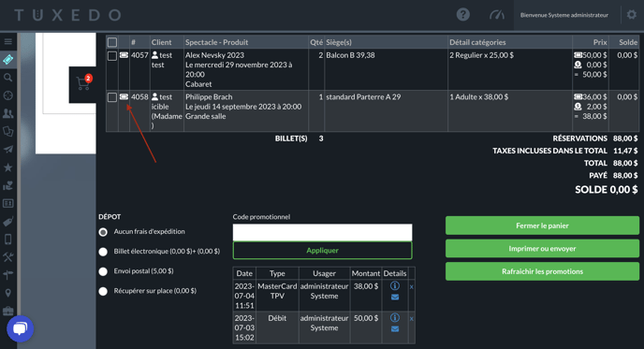644x349 pixels.
Task: Click the 'SOLDE 0,00 $' total
Action: pyautogui.click(x=607, y=190)
